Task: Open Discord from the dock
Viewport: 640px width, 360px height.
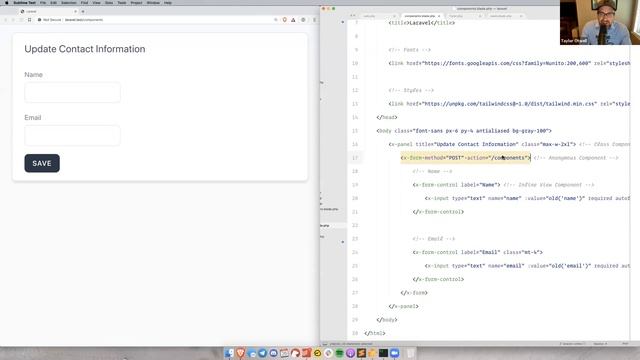Action: point(273,353)
